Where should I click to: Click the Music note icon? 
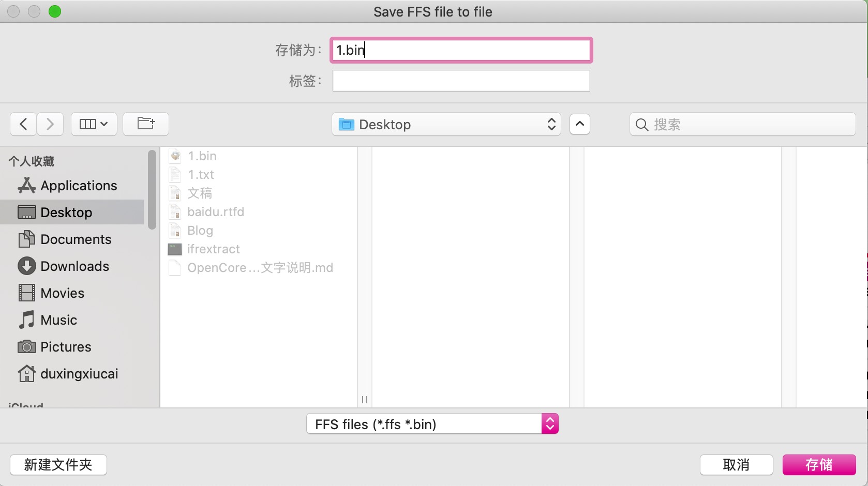click(26, 320)
